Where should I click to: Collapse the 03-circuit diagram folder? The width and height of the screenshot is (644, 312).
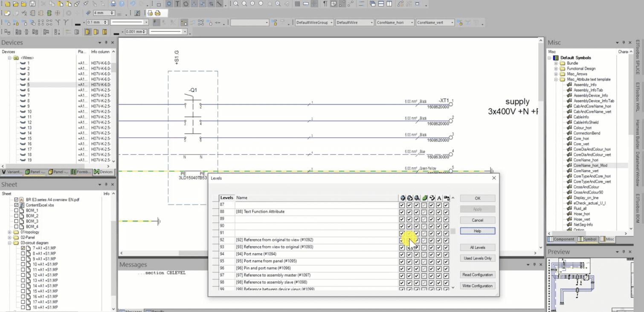pos(9,243)
